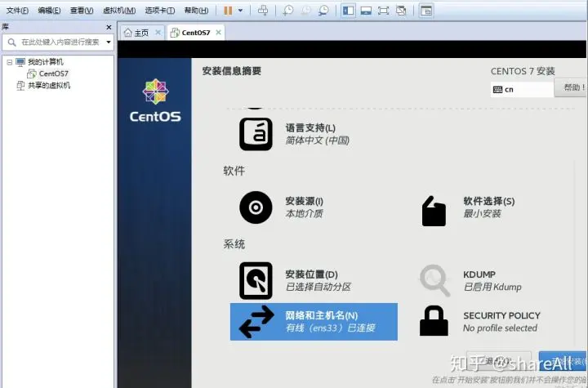
Task: Click the CentOS logo in installer sidebar
Action: coord(155,100)
